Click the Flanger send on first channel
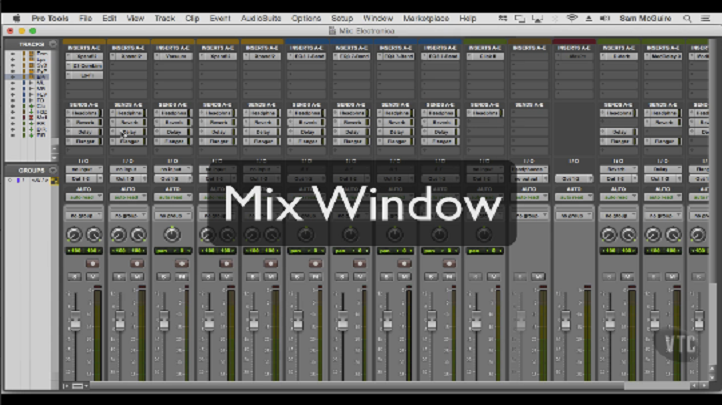This screenshot has height=405, width=722. pos(84,142)
